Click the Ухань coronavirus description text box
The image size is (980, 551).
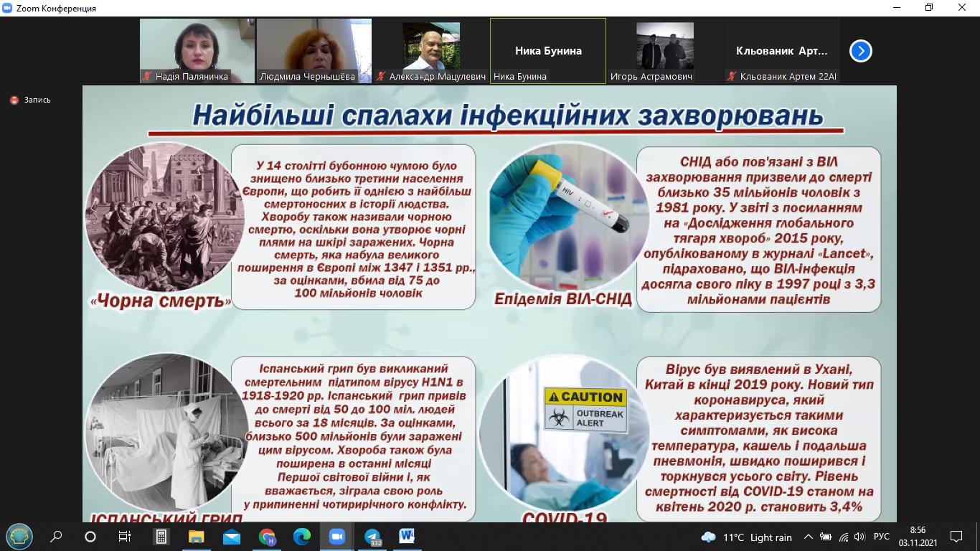pos(758,438)
